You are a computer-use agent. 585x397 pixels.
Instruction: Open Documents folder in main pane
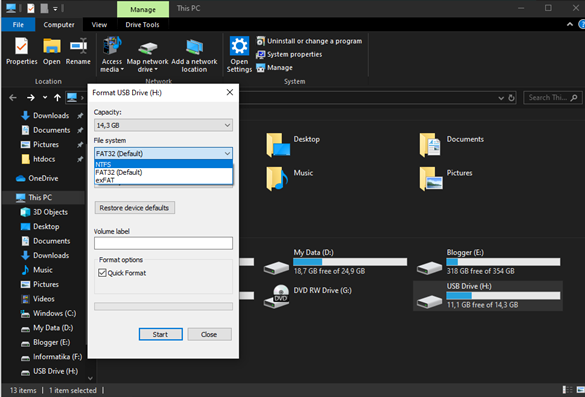point(451,145)
